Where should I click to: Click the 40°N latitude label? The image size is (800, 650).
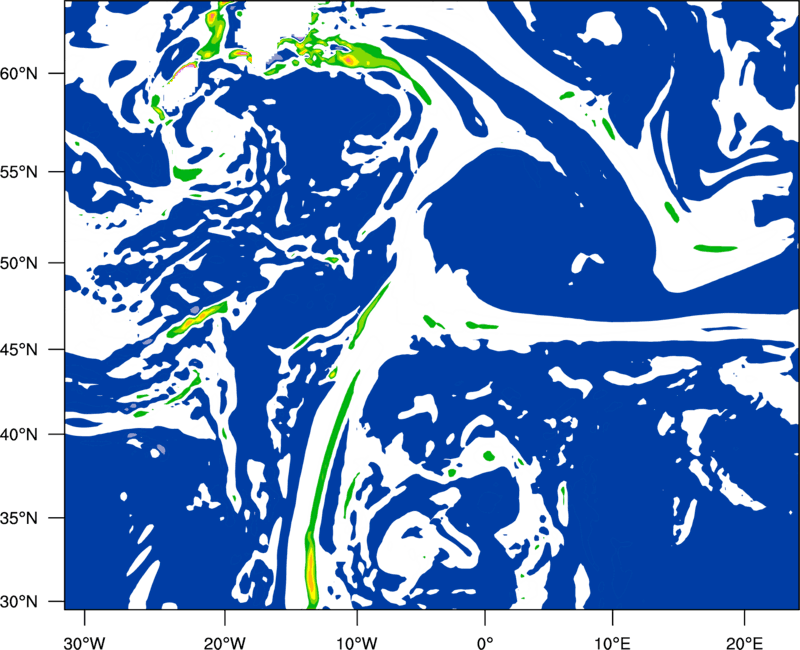pyautogui.click(x=19, y=435)
